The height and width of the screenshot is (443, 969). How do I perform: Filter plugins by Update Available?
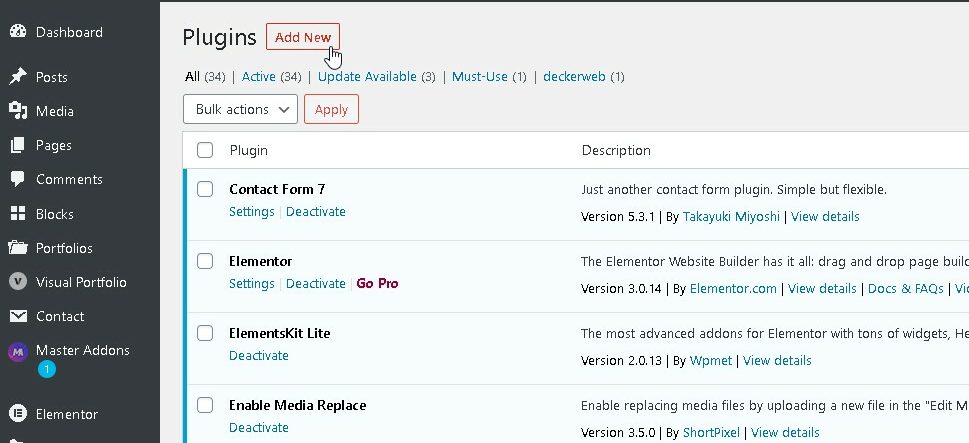tap(369, 76)
